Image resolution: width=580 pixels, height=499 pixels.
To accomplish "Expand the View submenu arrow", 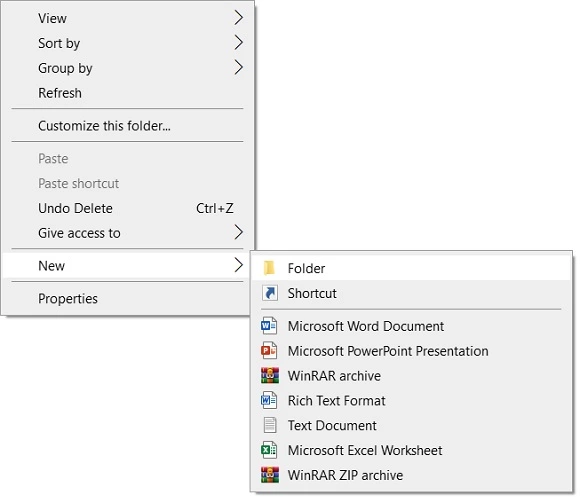I will click(x=239, y=17).
